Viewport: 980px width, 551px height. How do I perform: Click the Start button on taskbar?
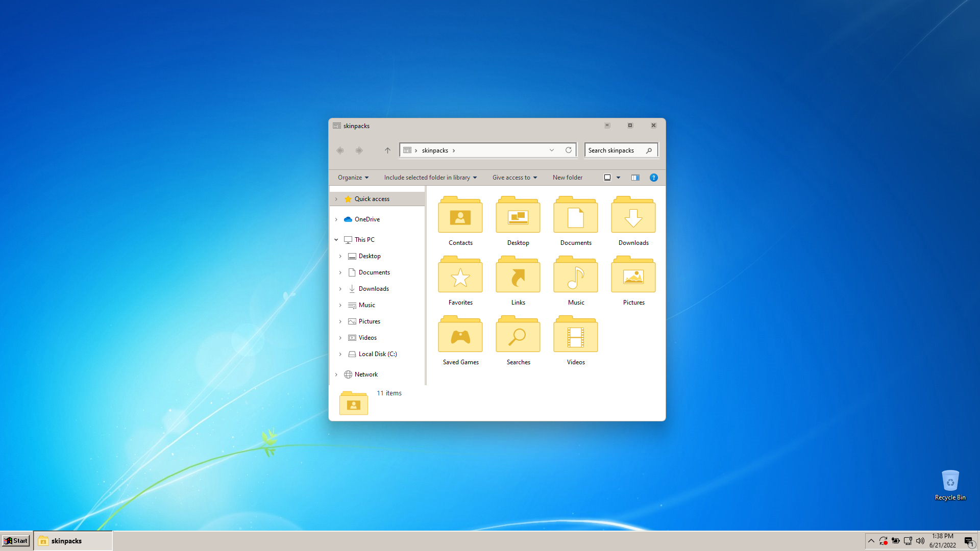16,541
